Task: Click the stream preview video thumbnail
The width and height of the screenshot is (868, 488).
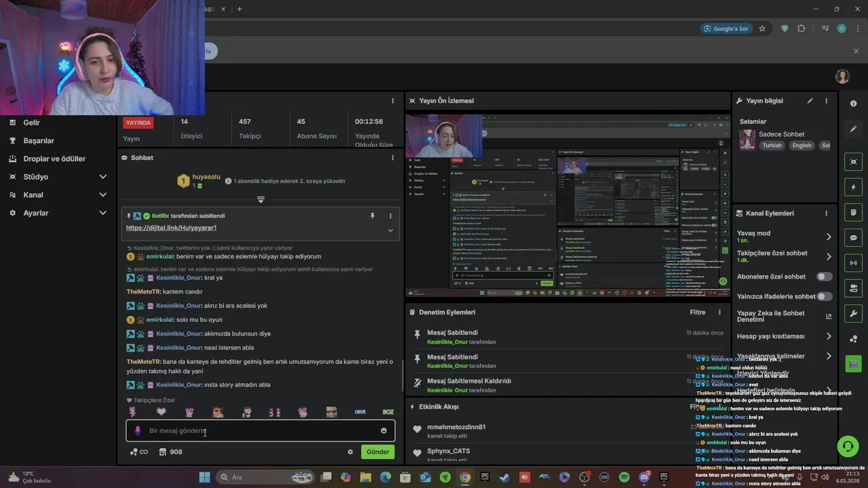Action: 568,205
